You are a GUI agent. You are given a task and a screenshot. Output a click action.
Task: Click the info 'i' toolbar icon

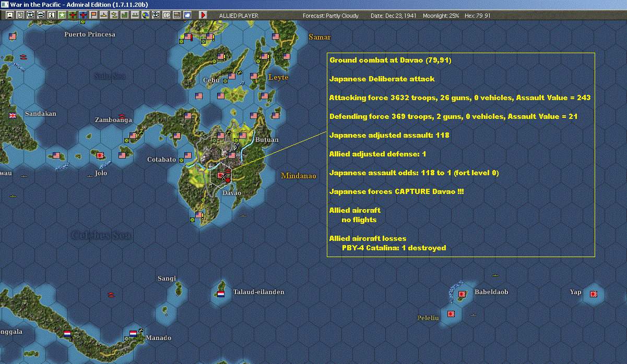pyautogui.click(x=51, y=15)
